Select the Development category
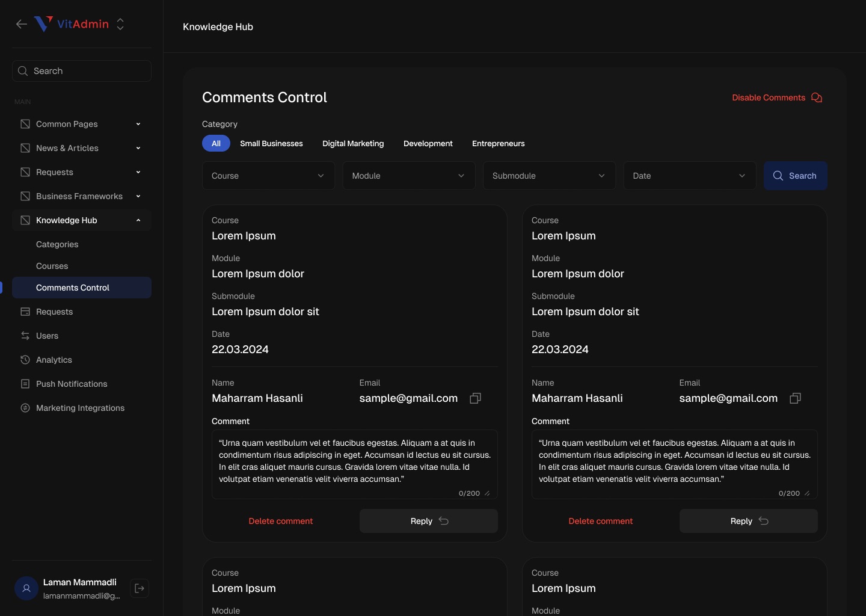The image size is (866, 616). 428,143
